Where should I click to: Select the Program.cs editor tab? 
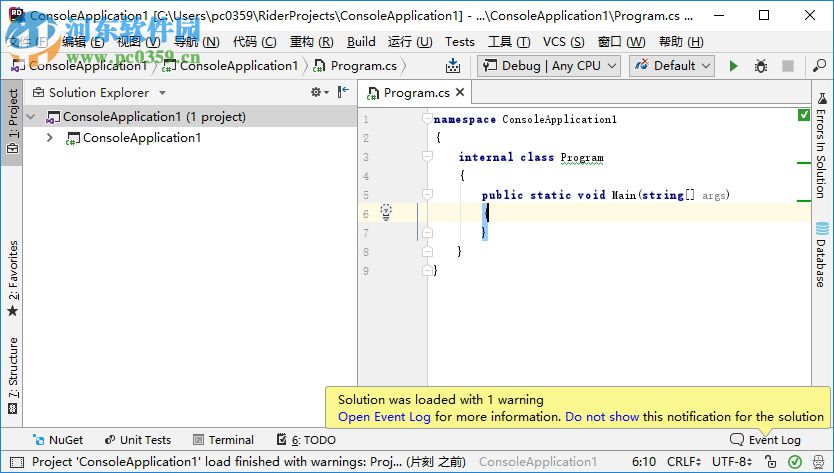(415, 93)
